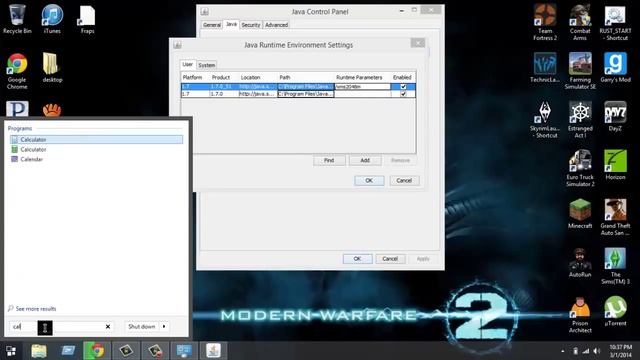Edit the Runtime Parameters field for 1.7.0_51
The width and height of the screenshot is (640, 360).
(x=362, y=87)
